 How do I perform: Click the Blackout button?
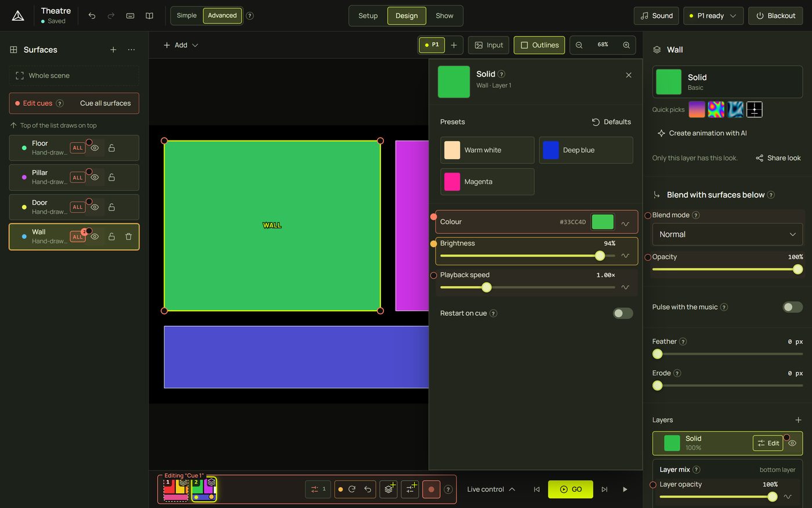click(x=775, y=16)
